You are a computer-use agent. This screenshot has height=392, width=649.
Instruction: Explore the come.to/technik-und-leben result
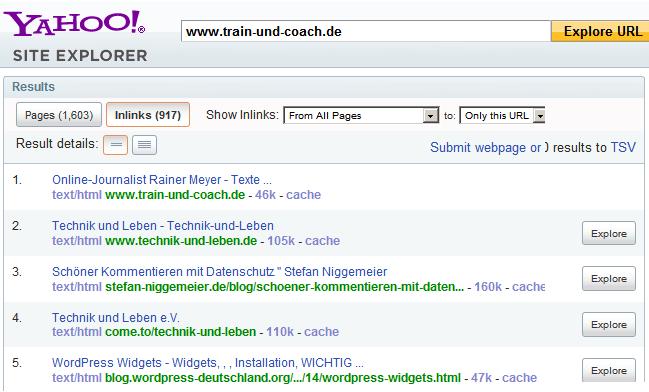coord(609,325)
